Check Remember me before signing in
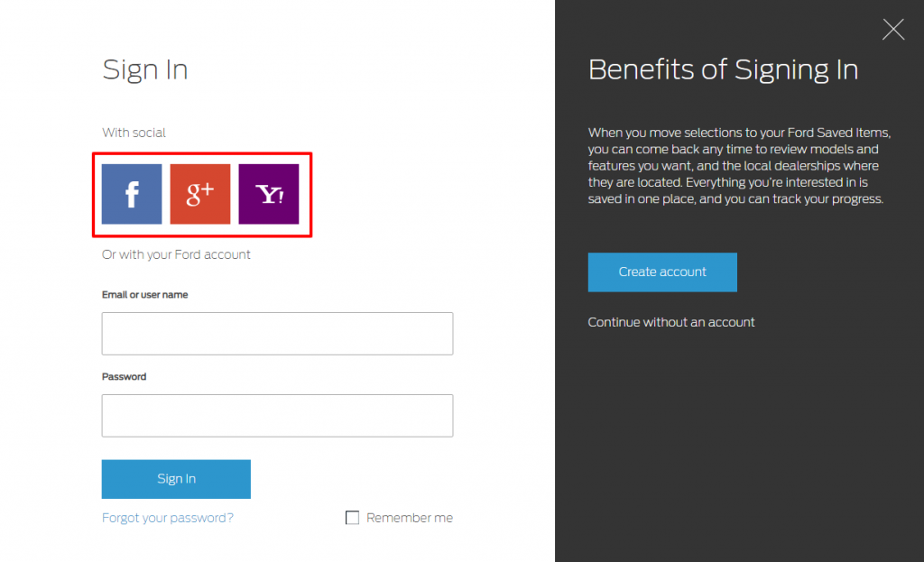 (x=352, y=517)
